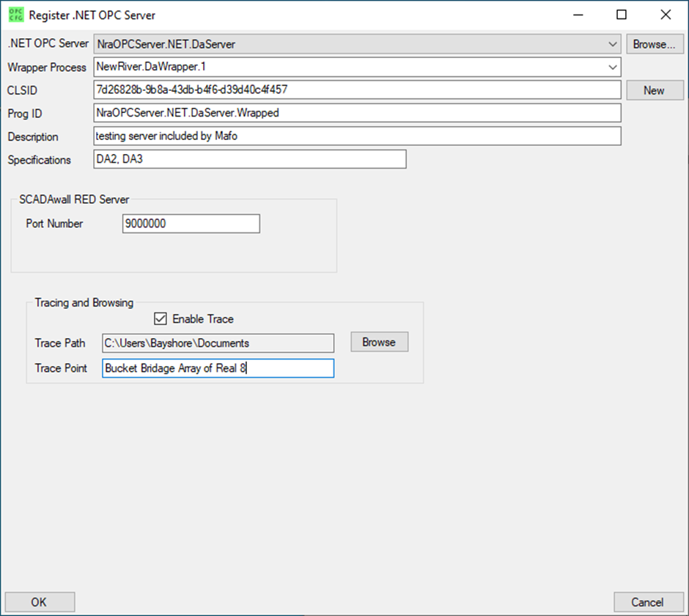Click the .NET OPC Server label

pyautogui.click(x=48, y=43)
